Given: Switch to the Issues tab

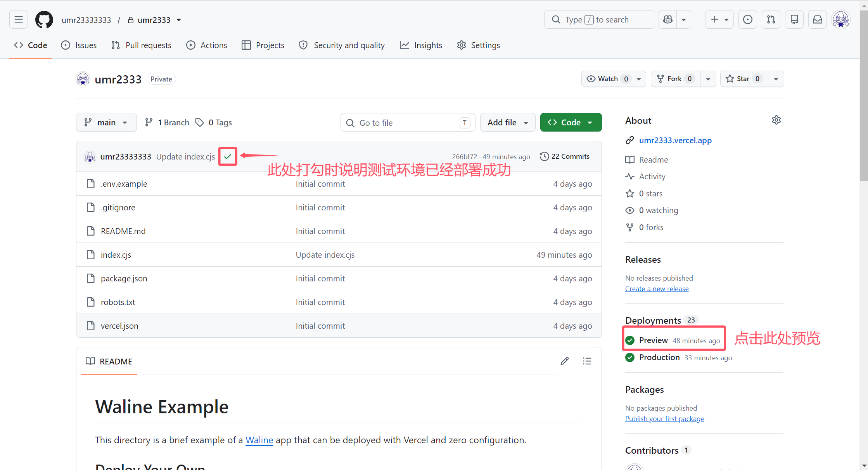Looking at the screenshot, I should click(79, 45).
